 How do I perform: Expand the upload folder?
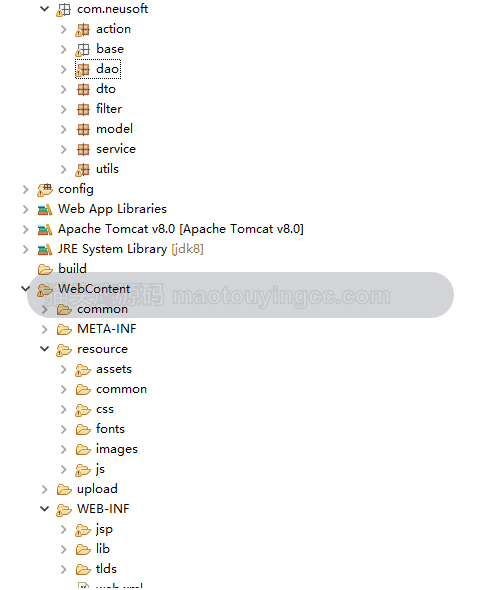45,490
